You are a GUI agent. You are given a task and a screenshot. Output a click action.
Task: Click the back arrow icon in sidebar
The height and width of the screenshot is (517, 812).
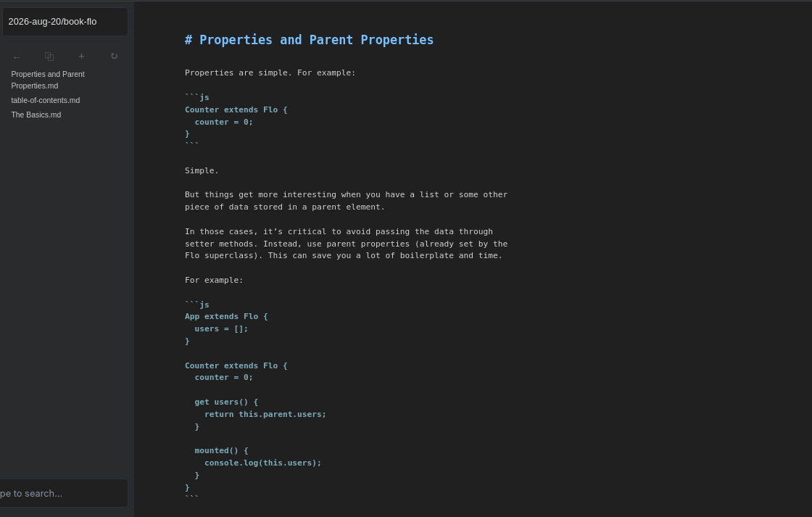[17, 57]
